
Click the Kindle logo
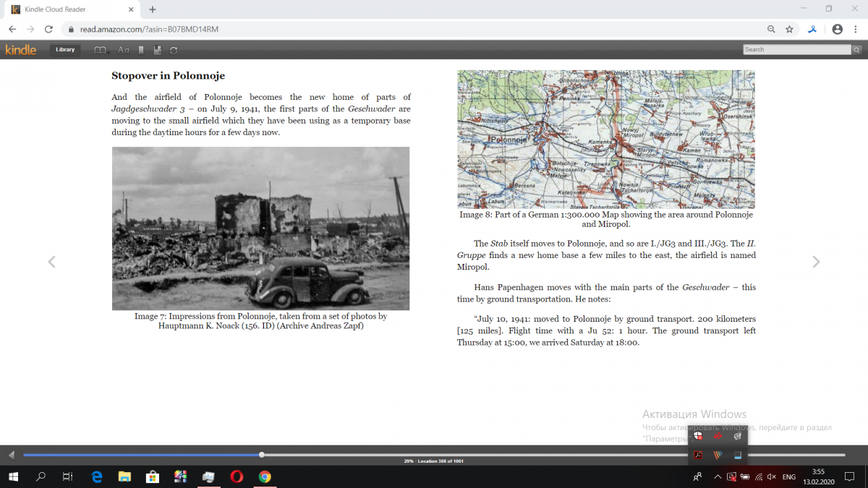point(21,50)
